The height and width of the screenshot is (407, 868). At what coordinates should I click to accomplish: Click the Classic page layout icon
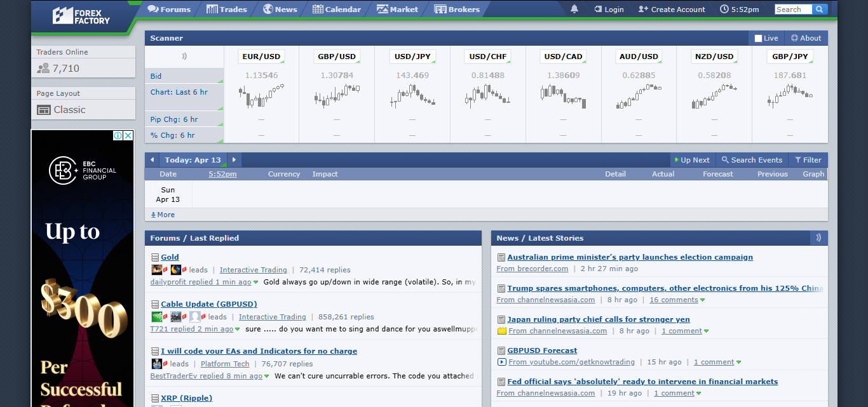43,110
